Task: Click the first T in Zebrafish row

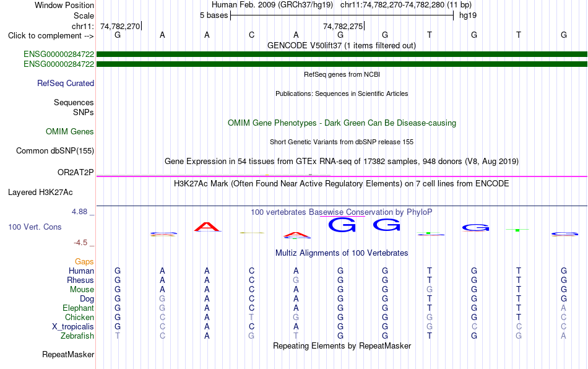Action: (118, 336)
